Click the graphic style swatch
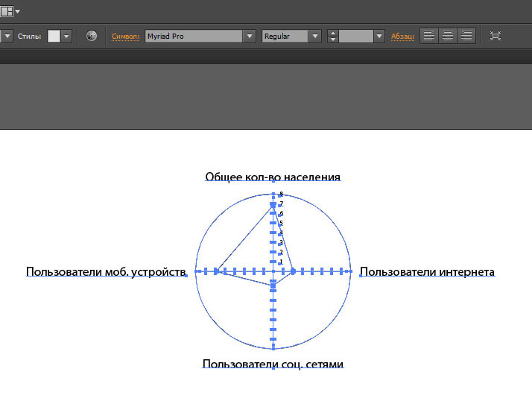The height and width of the screenshot is (404, 532). point(54,36)
